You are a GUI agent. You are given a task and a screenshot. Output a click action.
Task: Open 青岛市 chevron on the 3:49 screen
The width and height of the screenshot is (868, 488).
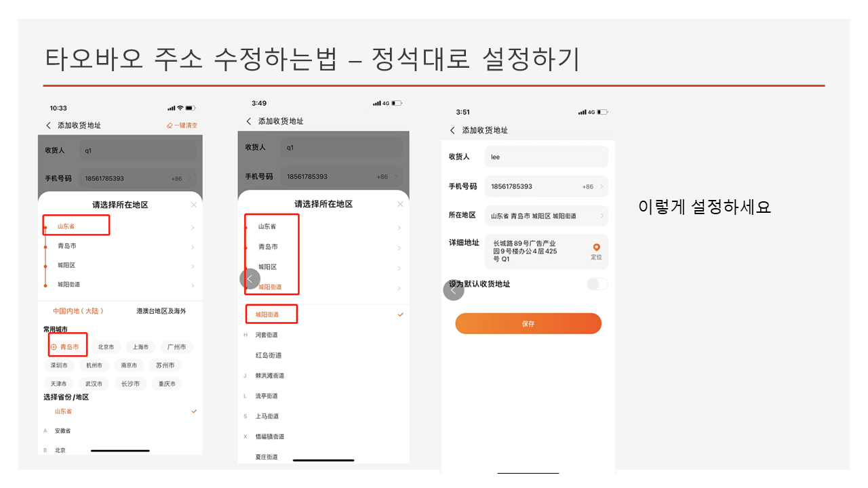tap(399, 247)
